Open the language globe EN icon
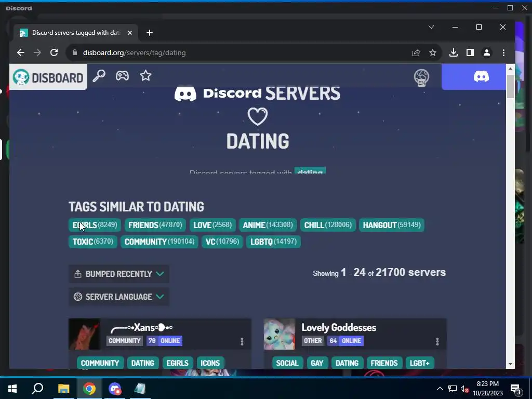The height and width of the screenshot is (399, 532). coord(421,77)
